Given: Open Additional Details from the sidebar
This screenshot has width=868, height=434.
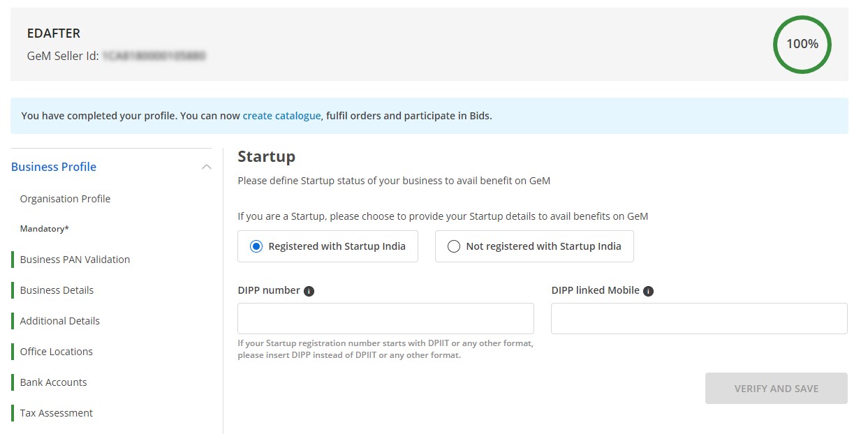Looking at the screenshot, I should pos(59,320).
